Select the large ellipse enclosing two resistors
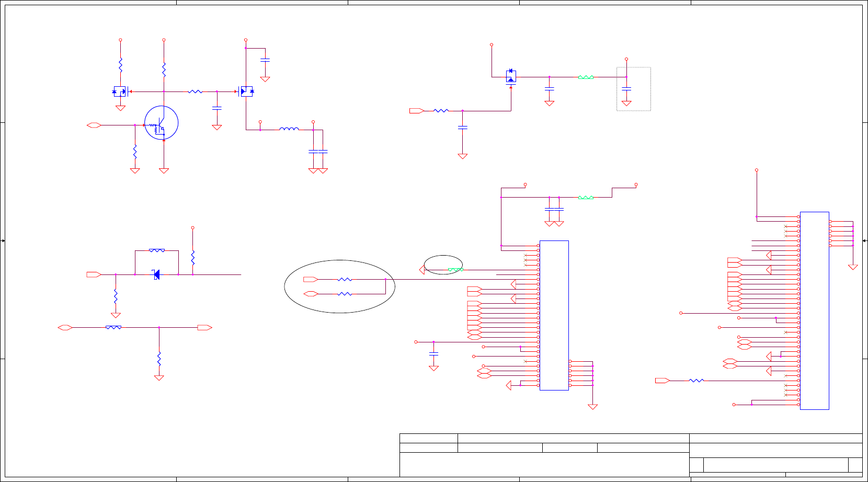 [339, 286]
